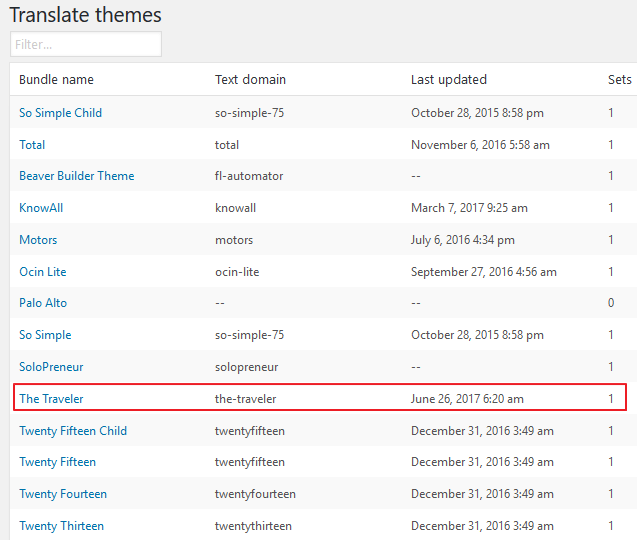Click the Motors theme link
This screenshot has width=637, height=540.
38,240
